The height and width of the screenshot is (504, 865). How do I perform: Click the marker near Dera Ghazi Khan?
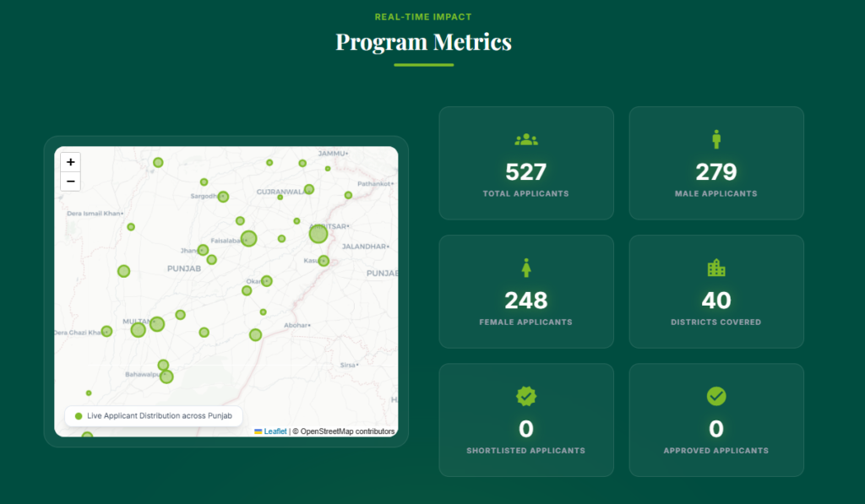click(106, 331)
